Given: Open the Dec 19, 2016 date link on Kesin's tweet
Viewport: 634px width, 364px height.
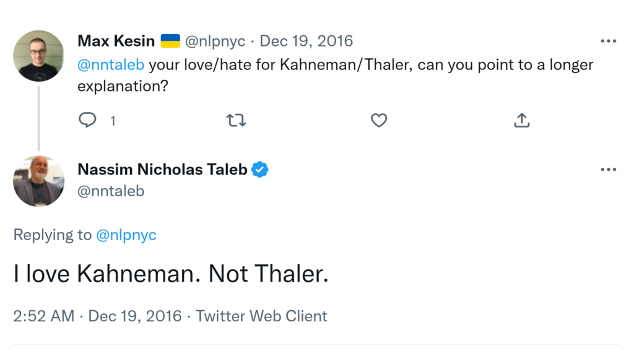Looking at the screenshot, I should coord(306,41).
